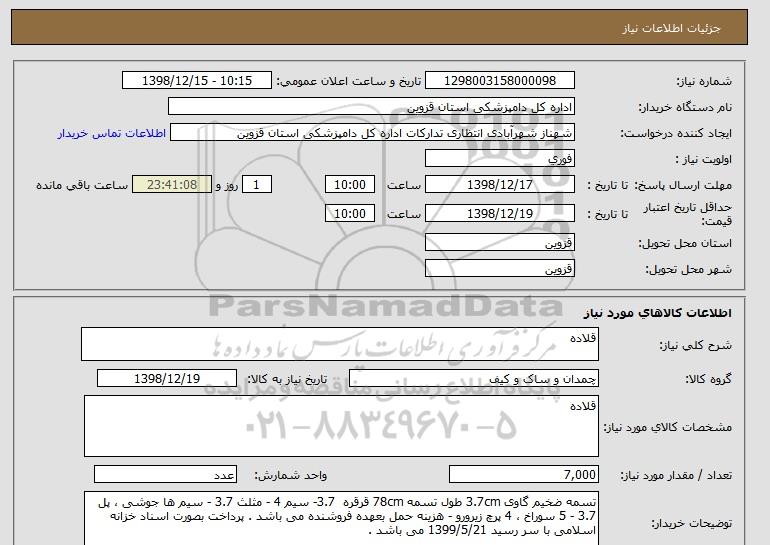Click the استان محل تحویل label
The image size is (770, 545).
[685, 243]
